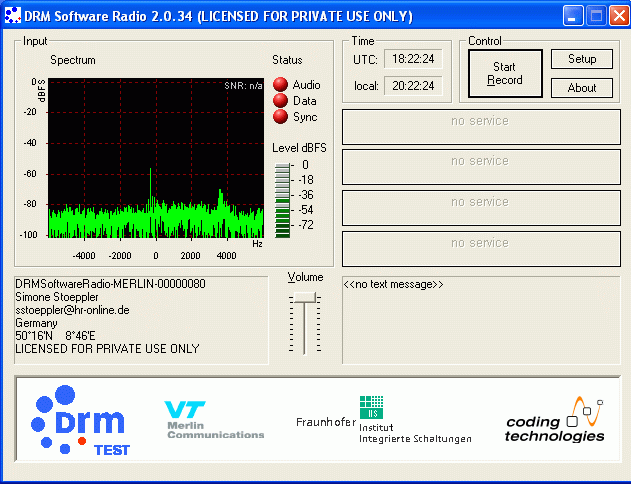Click the red Sync status indicator

[280, 117]
